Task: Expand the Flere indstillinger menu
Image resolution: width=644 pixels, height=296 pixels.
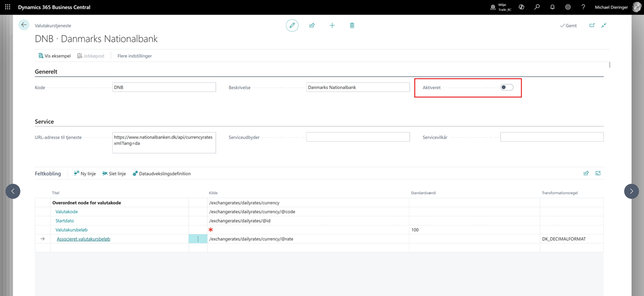Action: [x=134, y=56]
